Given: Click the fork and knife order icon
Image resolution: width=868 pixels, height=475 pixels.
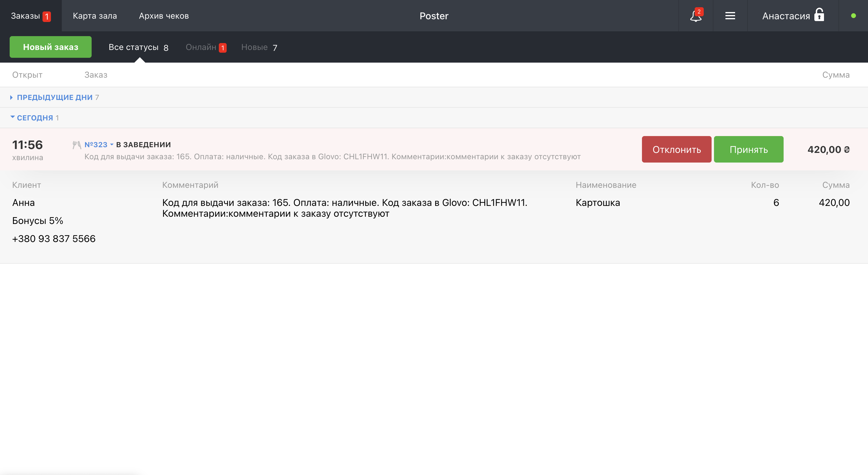Looking at the screenshot, I should 77,145.
